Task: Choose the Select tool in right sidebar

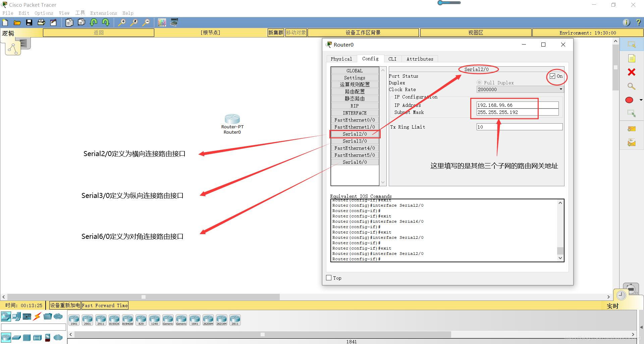Action: 632,45
